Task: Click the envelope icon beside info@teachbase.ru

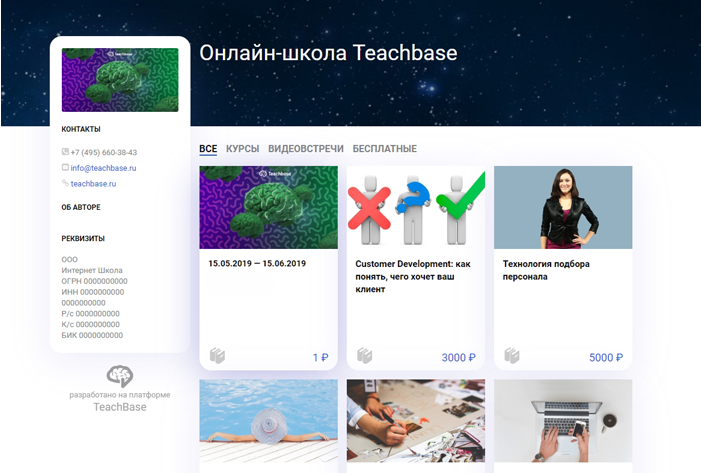Action: 65,167
